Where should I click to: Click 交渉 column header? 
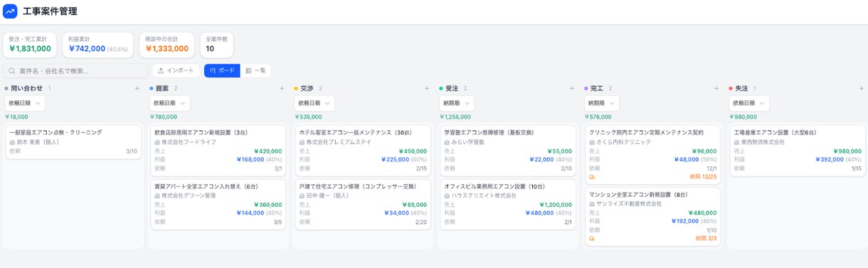coord(307,88)
